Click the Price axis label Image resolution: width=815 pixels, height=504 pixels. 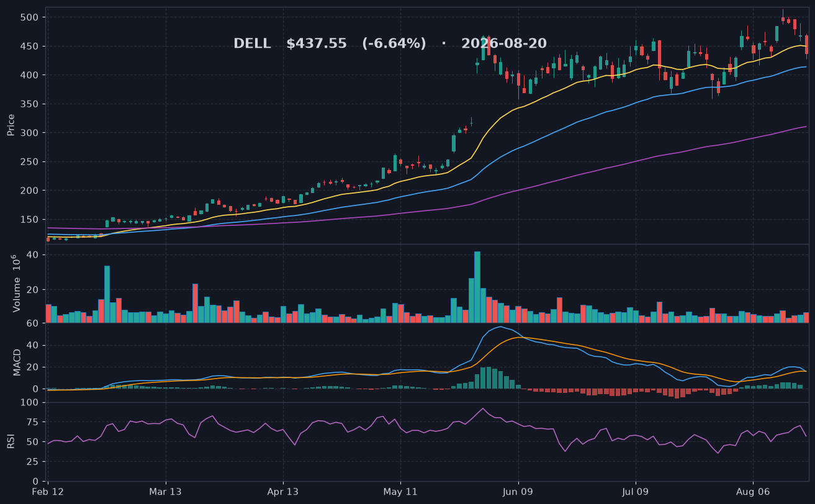[x=11, y=125]
